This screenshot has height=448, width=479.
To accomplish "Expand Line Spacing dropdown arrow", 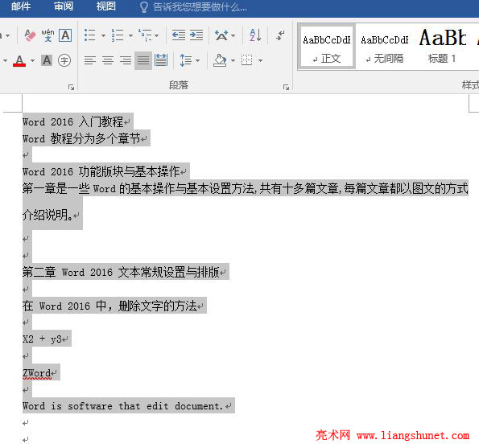I will tap(197, 61).
